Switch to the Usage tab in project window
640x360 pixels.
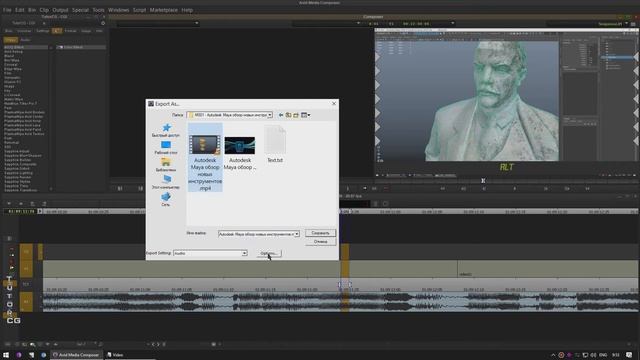[x=86, y=31]
